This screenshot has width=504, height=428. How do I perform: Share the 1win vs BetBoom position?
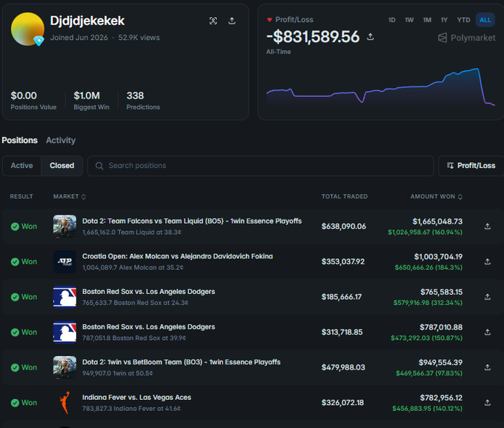(487, 367)
